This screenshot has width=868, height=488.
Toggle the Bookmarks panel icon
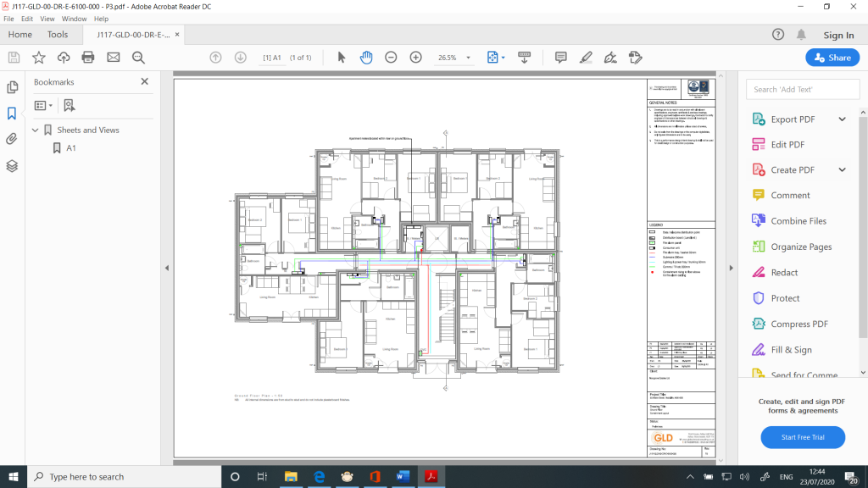[12, 114]
